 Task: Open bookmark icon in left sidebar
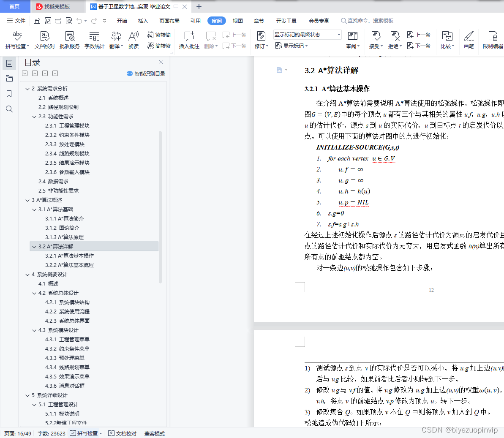[9, 94]
